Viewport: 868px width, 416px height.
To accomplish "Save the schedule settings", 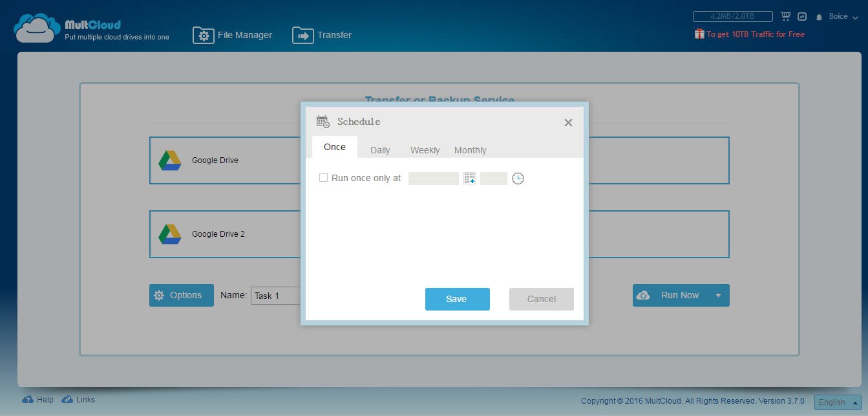I will pyautogui.click(x=457, y=299).
